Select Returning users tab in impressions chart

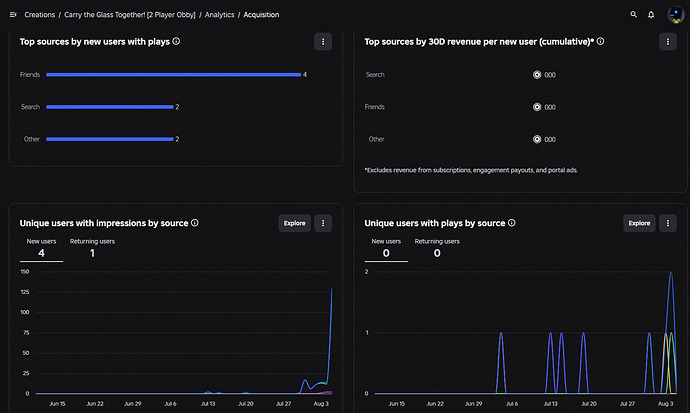click(92, 249)
